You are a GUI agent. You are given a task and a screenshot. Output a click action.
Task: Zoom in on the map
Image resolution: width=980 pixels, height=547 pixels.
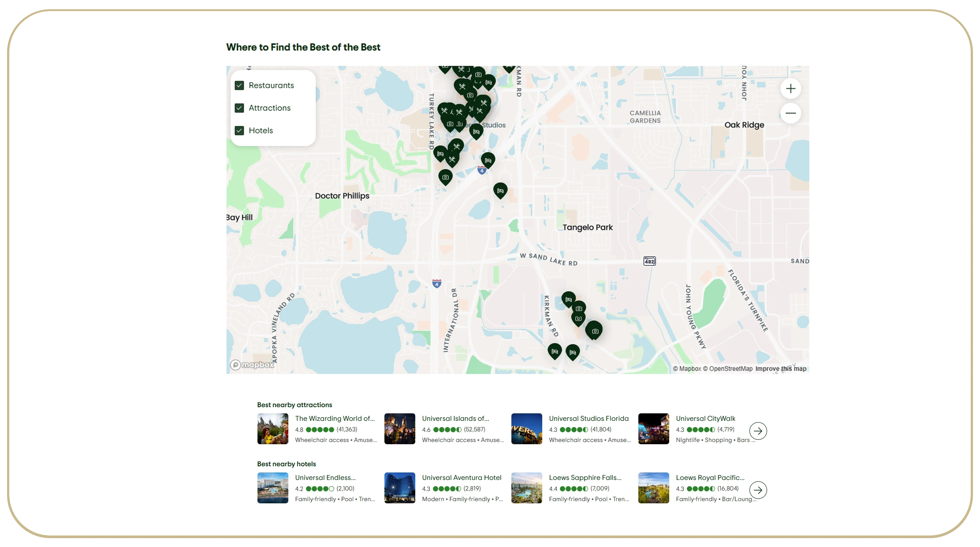[790, 89]
